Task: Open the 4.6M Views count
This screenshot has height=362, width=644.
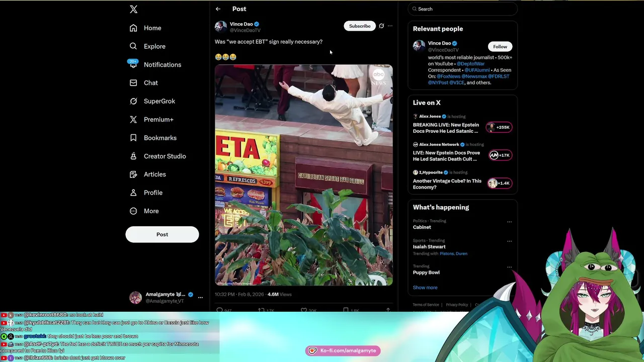Action: point(279,295)
